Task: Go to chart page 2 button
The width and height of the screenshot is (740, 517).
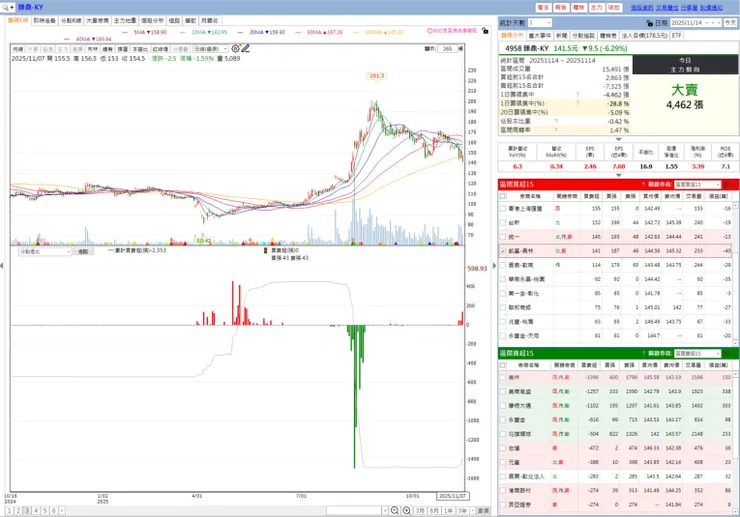Action: point(18,510)
